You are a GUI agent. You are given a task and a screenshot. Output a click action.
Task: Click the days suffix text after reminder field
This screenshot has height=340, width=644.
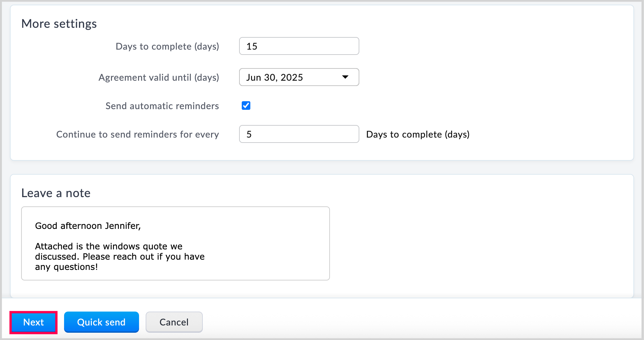(417, 134)
